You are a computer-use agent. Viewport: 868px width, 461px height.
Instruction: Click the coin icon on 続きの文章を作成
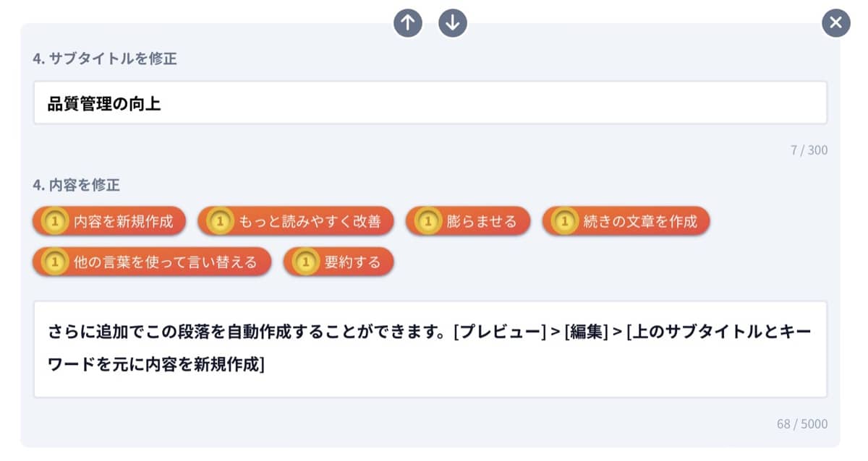click(x=564, y=221)
